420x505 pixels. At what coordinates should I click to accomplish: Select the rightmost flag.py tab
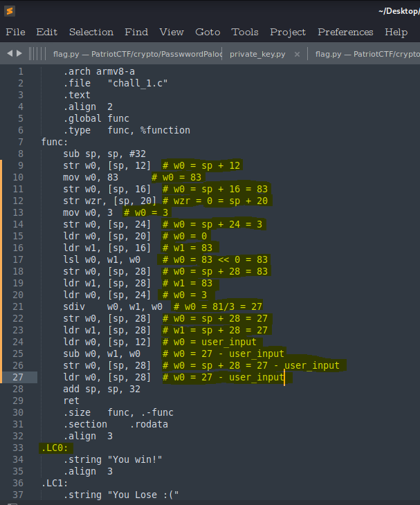(367, 54)
